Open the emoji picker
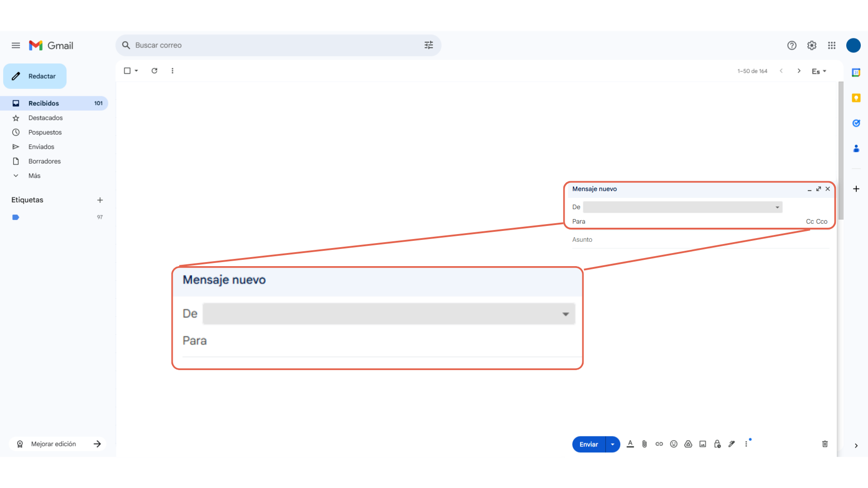This screenshot has width=868, height=488. [x=674, y=444]
